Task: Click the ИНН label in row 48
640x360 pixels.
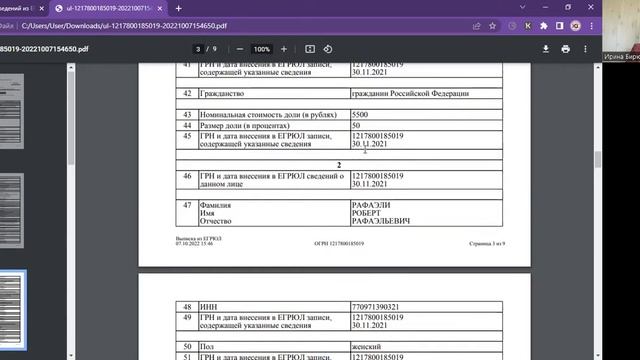Action: (x=208, y=307)
